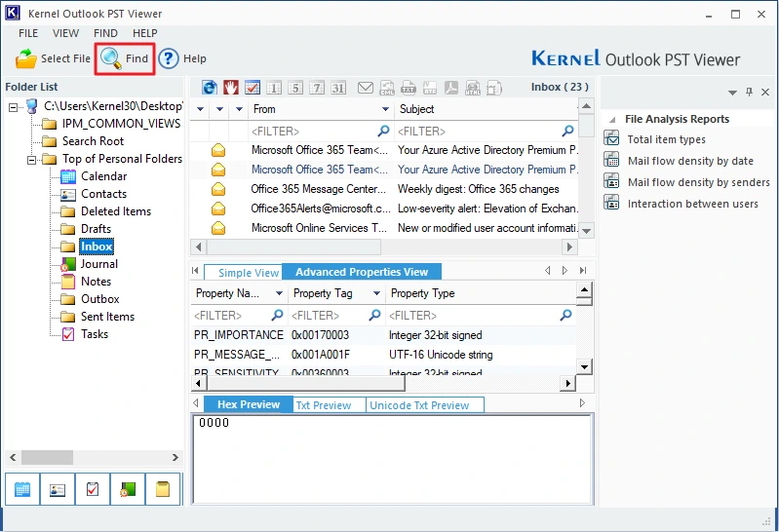
Task: Collapse the C:\Users\Kernel30\Desktop root node
Action: [x=14, y=107]
